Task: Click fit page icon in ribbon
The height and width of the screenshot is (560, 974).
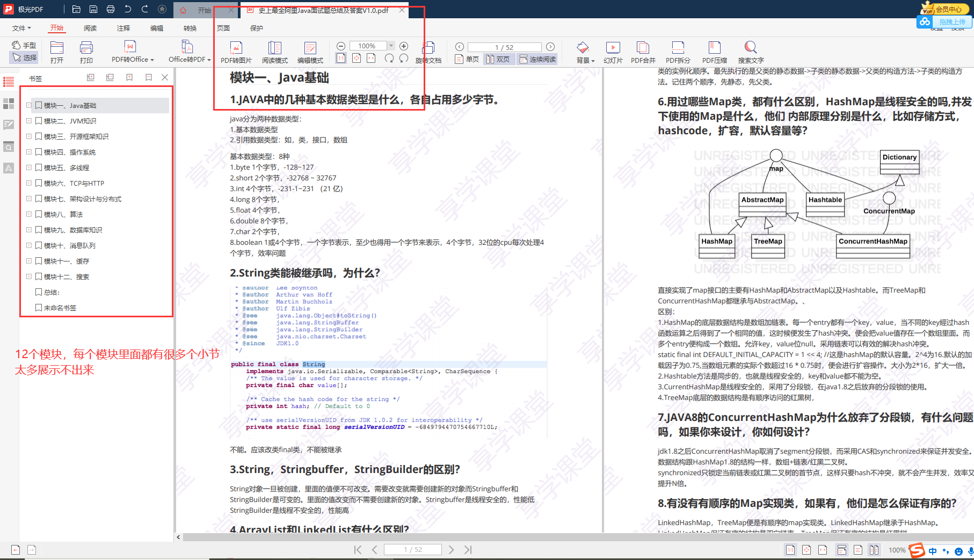Action: point(356,58)
